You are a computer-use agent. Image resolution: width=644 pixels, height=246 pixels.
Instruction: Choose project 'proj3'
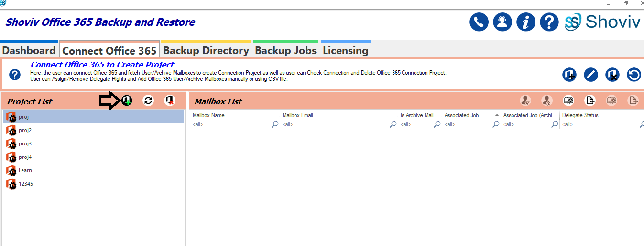click(93, 144)
